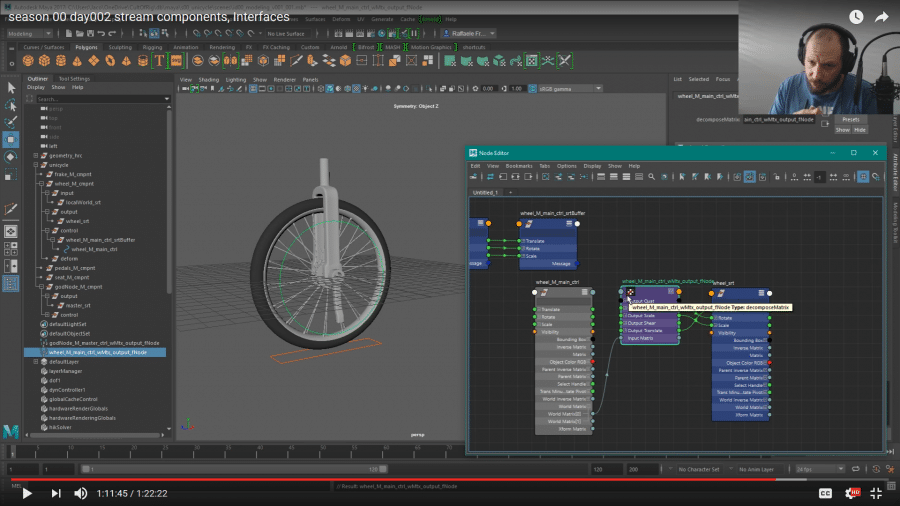Image resolution: width=900 pixels, height=506 pixels.
Task: Seek on the video progress bar
Action: tap(450, 479)
